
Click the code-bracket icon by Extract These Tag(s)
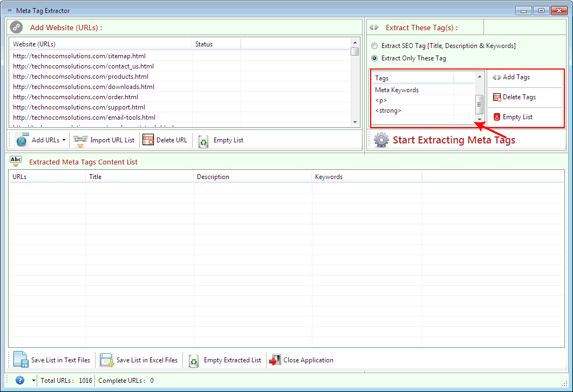click(x=374, y=27)
